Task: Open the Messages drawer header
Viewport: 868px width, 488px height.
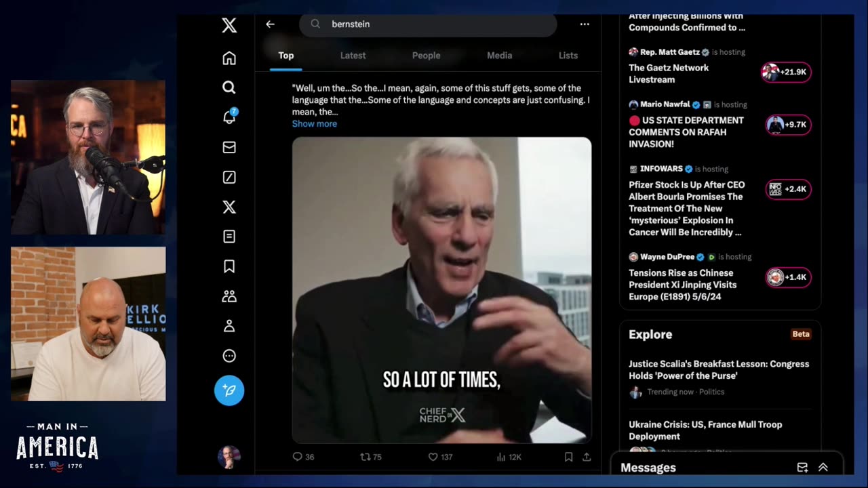Action: (727, 468)
